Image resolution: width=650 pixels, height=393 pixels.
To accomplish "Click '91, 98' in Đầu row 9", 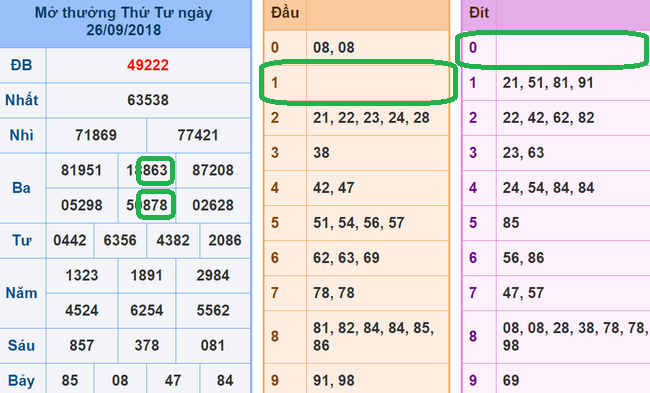I will pos(334,381).
